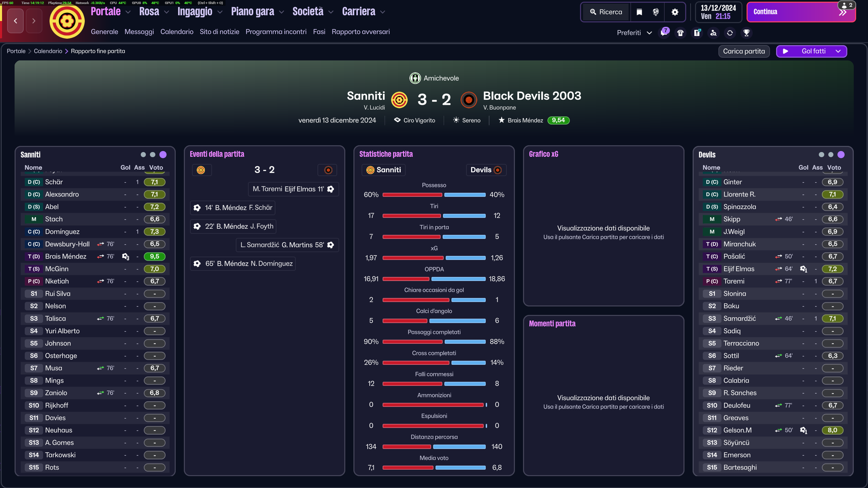The image size is (868, 488).
Task: Expand the Gol fatti dropdown arrow
Action: coord(838,51)
